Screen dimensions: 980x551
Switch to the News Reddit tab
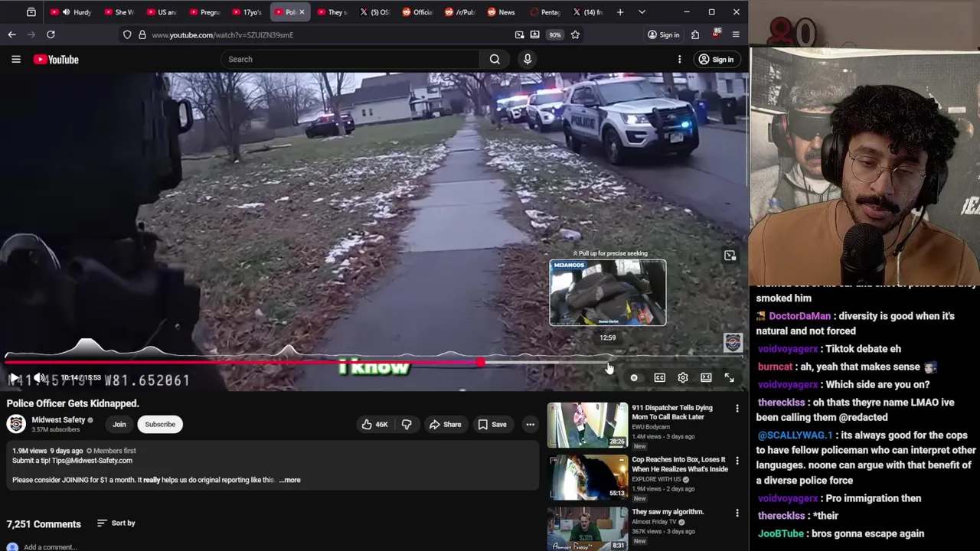pyautogui.click(x=501, y=12)
